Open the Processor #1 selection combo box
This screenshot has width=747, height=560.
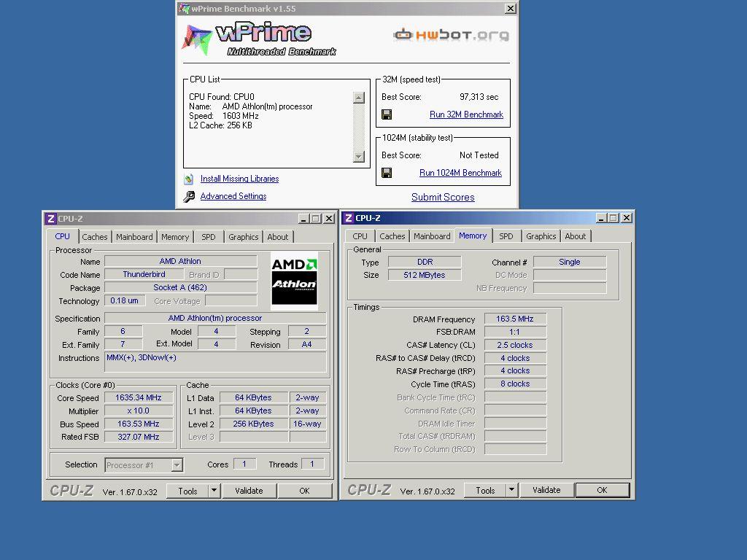click(144, 465)
